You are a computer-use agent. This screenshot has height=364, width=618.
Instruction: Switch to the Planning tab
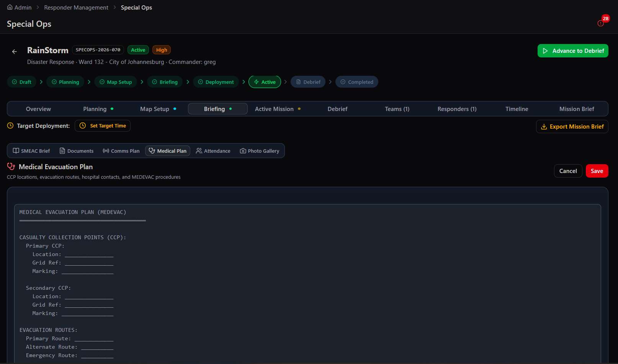pos(98,109)
